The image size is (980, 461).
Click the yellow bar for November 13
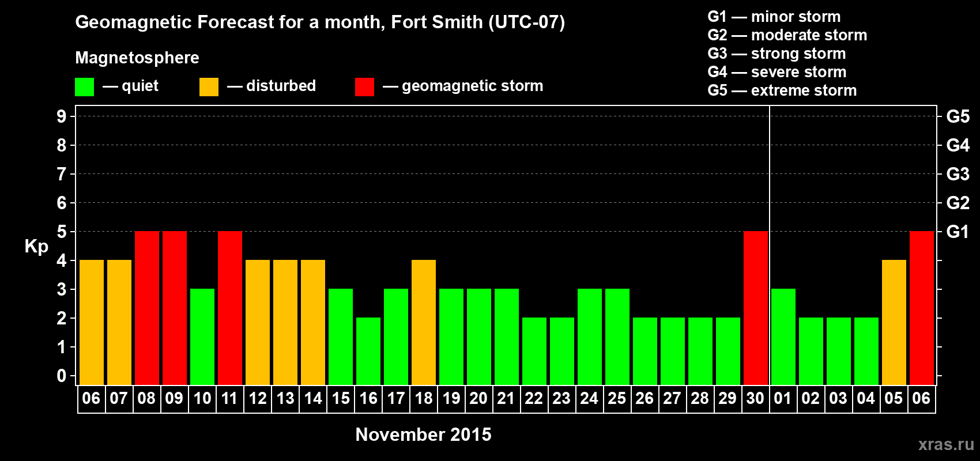[285, 323]
